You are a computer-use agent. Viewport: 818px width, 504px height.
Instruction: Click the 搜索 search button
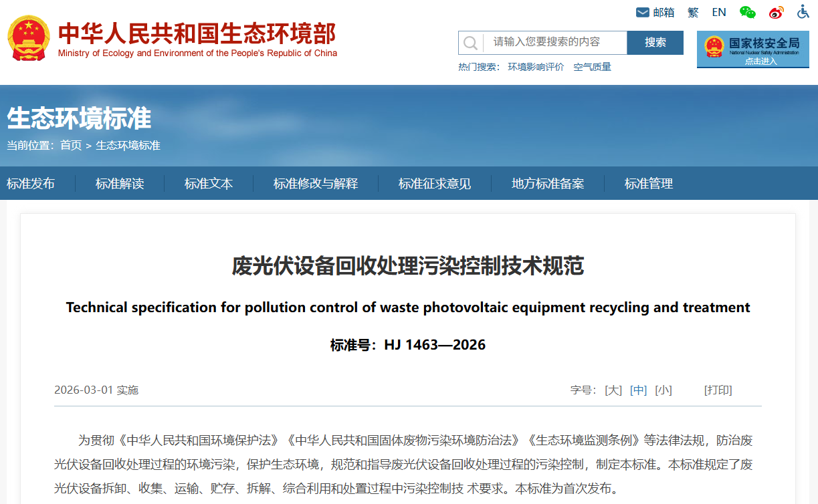655,43
